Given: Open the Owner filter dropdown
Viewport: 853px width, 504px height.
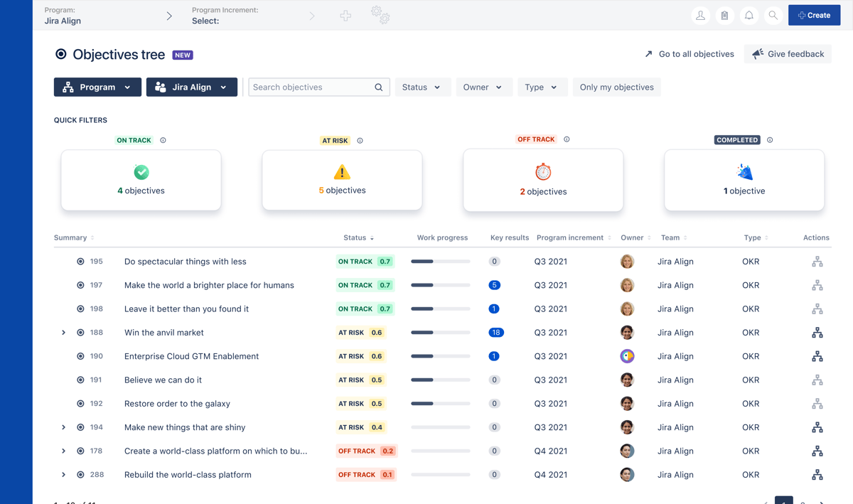Looking at the screenshot, I should 483,87.
